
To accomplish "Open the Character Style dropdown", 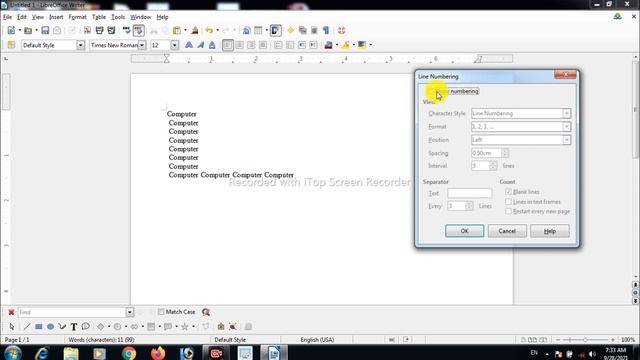I will coord(567,113).
